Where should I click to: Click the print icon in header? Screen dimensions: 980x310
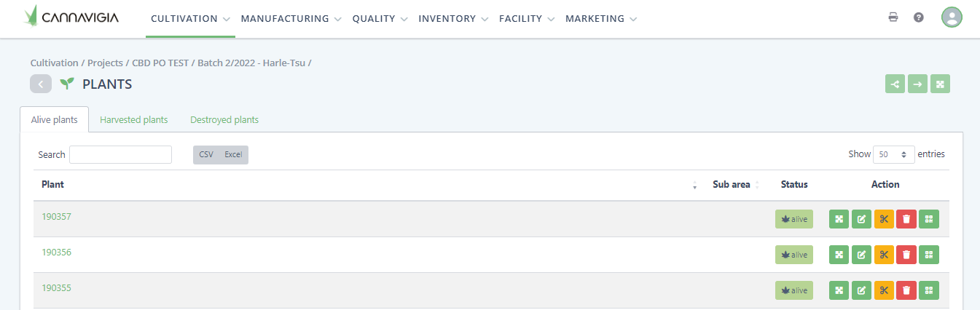(893, 17)
